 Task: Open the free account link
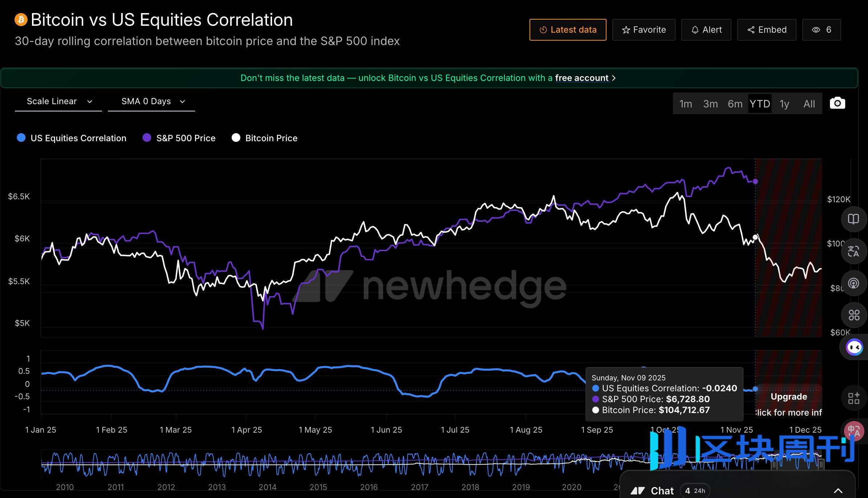[x=582, y=78]
